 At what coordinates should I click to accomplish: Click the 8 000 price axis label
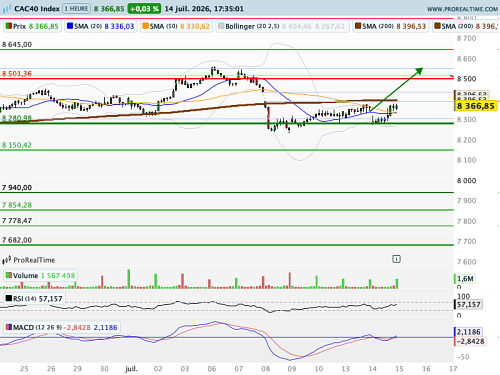click(x=466, y=181)
